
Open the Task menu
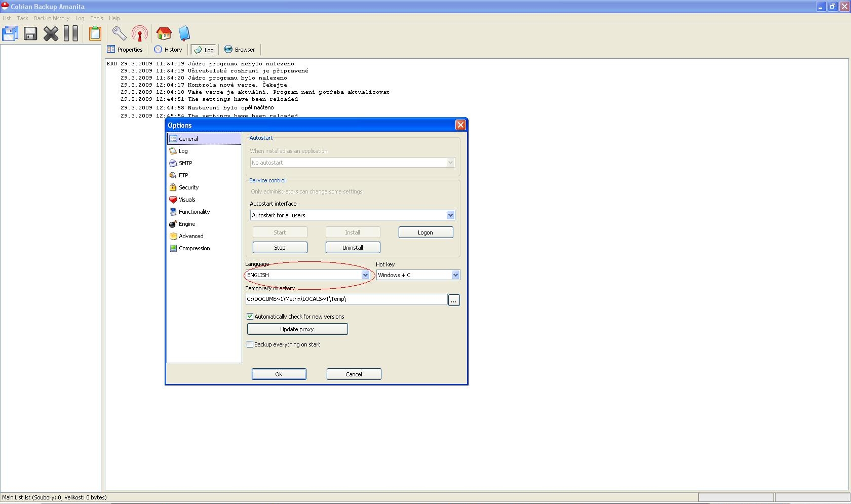[x=22, y=18]
